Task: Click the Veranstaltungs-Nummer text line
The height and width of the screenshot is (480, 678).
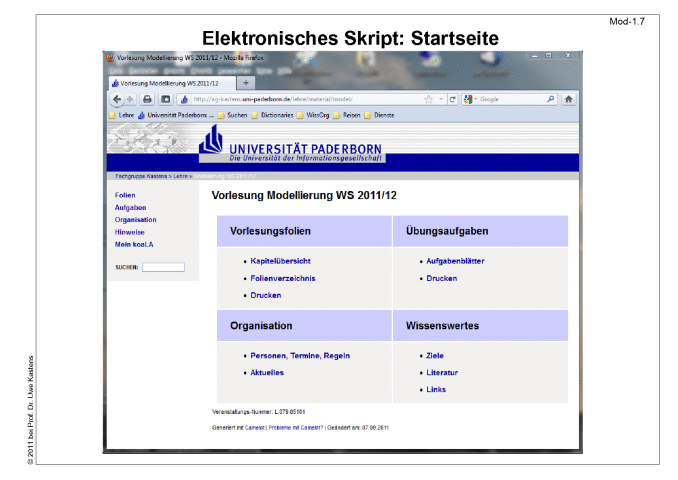Action: click(259, 412)
